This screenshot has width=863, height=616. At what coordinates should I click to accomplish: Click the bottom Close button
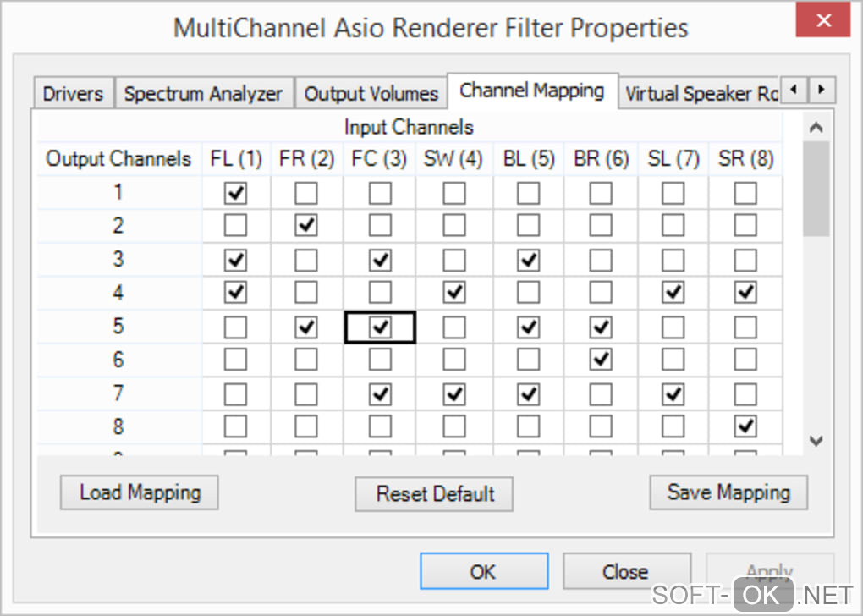click(x=626, y=571)
